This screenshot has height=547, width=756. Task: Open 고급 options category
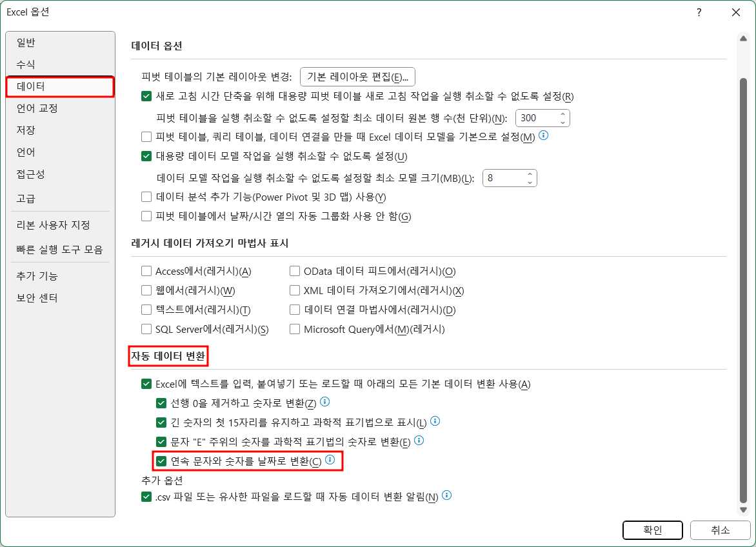click(x=60, y=198)
